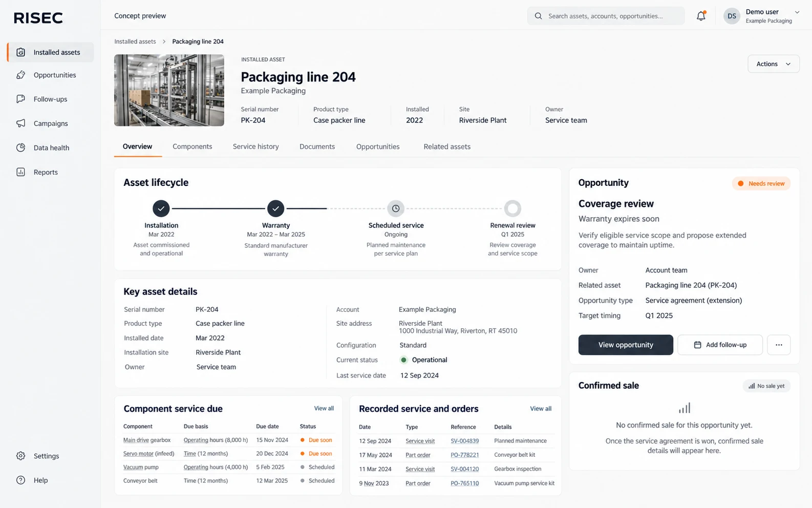Click the DS user avatar
Image resolution: width=812 pixels, height=508 pixels.
pos(732,16)
